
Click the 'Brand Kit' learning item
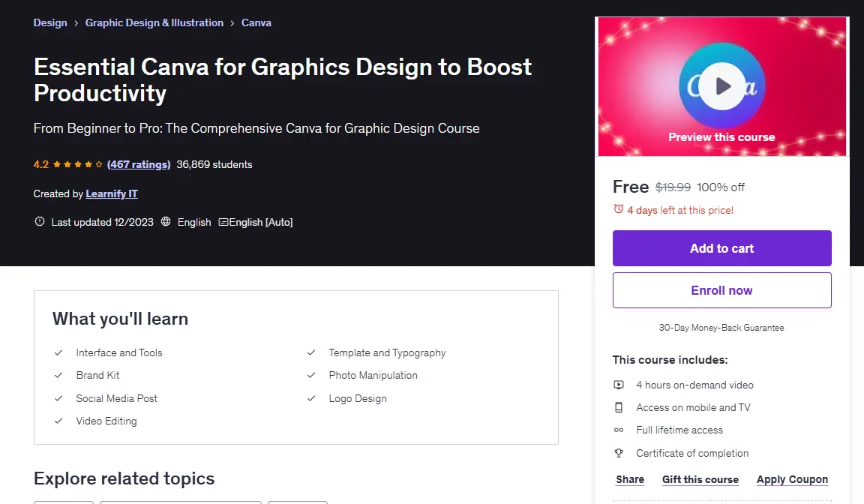click(x=97, y=375)
